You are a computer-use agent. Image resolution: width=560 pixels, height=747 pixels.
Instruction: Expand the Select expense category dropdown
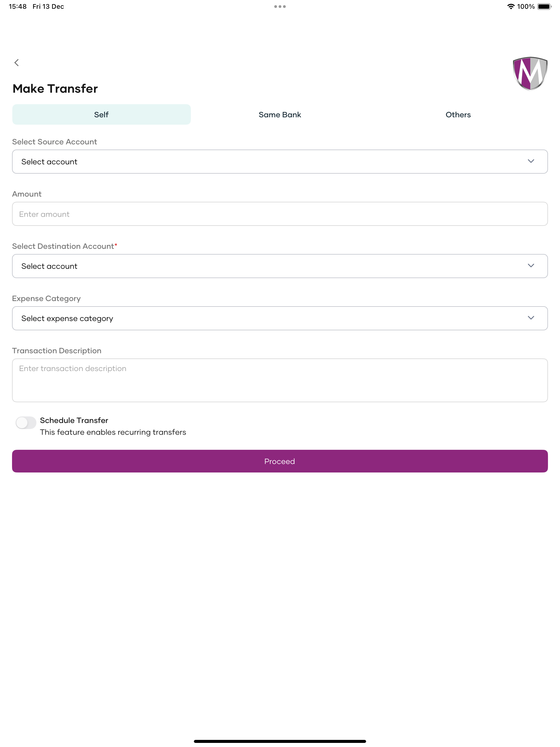[x=280, y=318]
